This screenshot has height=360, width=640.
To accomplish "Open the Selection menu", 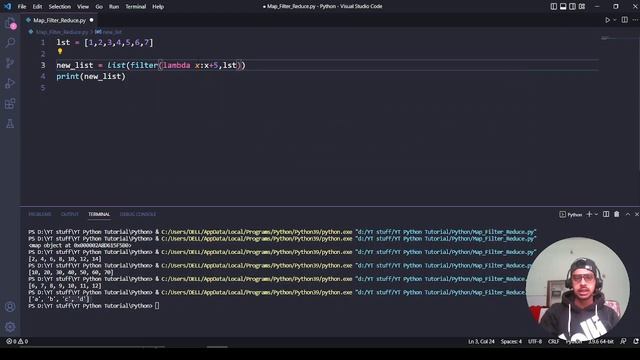I will (60, 7).
